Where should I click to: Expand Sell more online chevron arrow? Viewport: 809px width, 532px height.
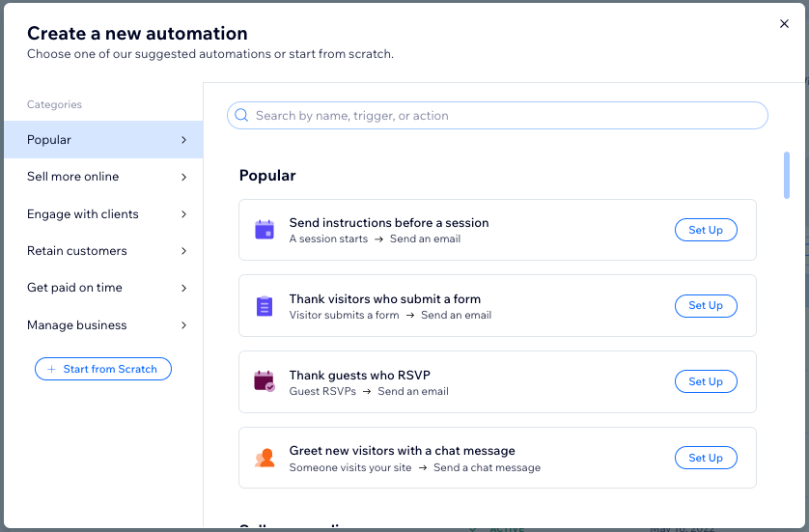click(x=183, y=177)
